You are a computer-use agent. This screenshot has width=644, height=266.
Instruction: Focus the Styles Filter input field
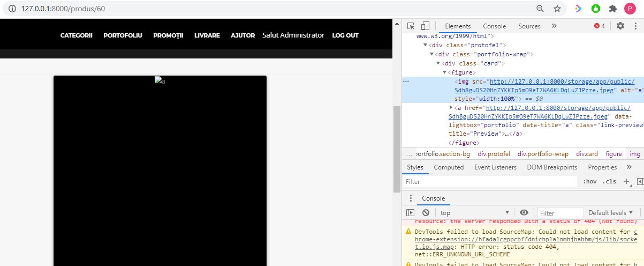[491, 182]
